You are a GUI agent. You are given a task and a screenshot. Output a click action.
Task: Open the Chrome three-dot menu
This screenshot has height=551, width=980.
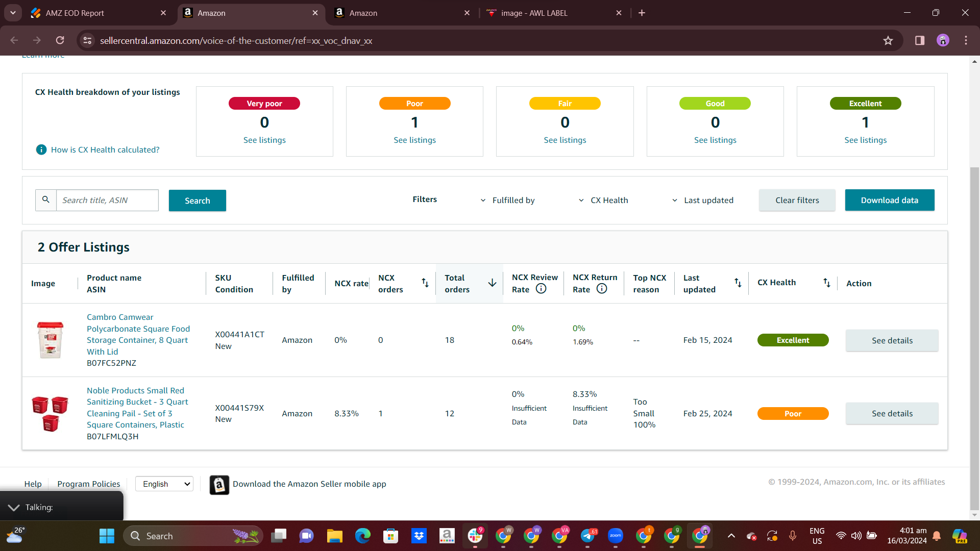pyautogui.click(x=966, y=40)
